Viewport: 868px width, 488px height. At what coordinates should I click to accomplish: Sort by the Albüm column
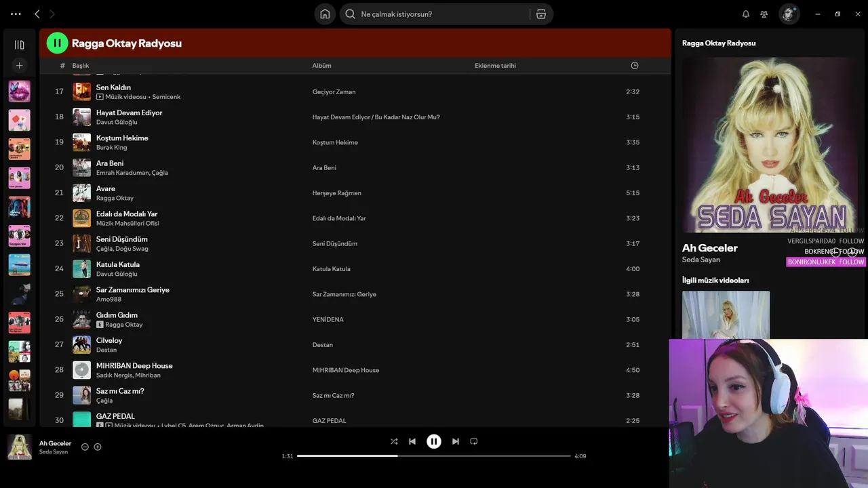(x=321, y=66)
